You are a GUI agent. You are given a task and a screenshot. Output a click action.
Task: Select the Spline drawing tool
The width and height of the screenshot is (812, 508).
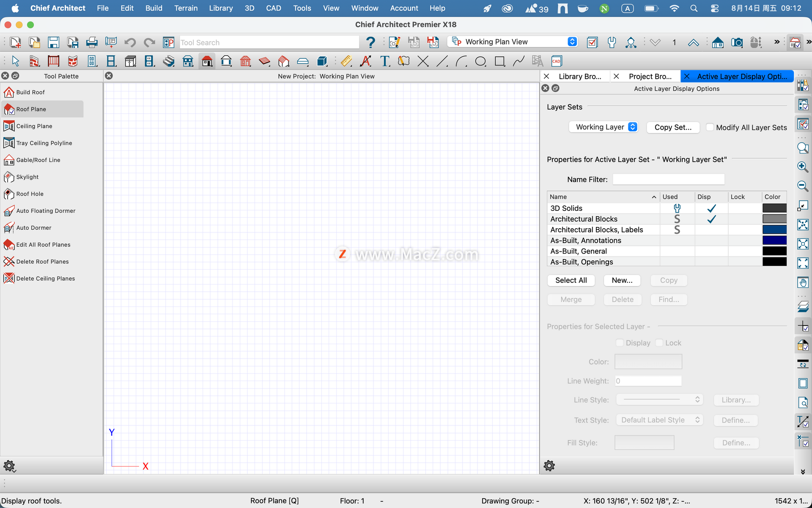518,61
